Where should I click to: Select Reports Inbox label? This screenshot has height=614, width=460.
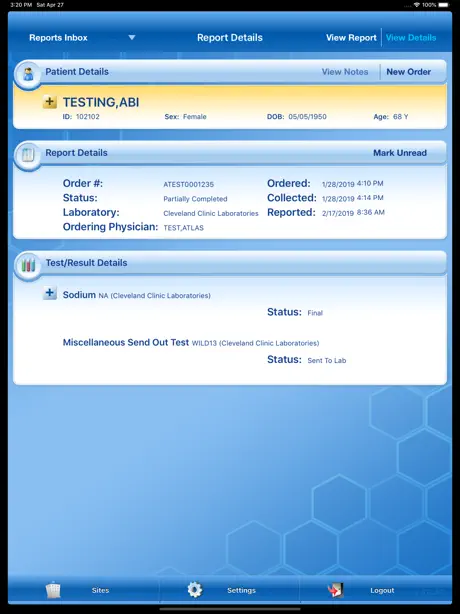click(58, 38)
